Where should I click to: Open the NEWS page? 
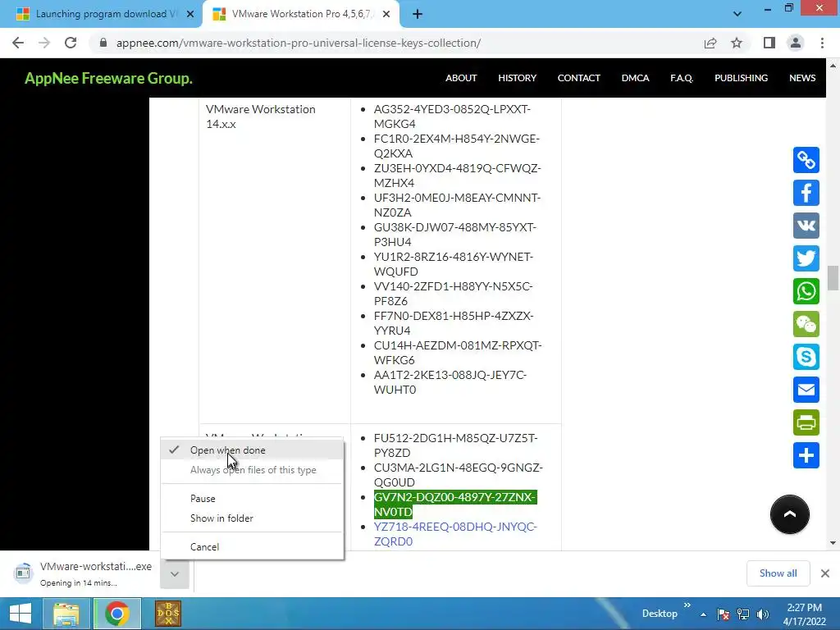point(802,78)
